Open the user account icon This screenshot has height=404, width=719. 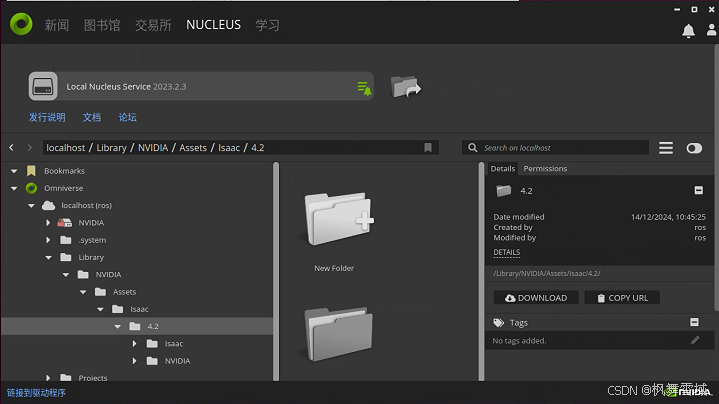(x=711, y=30)
